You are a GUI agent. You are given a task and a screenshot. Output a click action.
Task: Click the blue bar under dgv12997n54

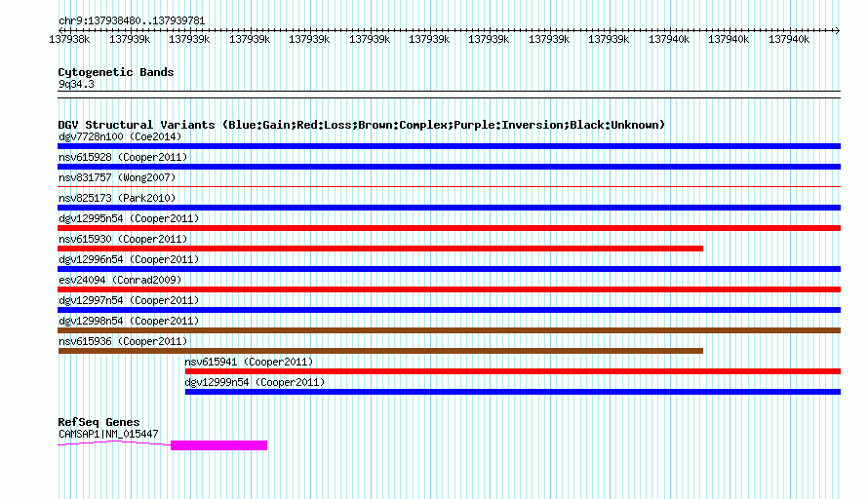[449, 310]
